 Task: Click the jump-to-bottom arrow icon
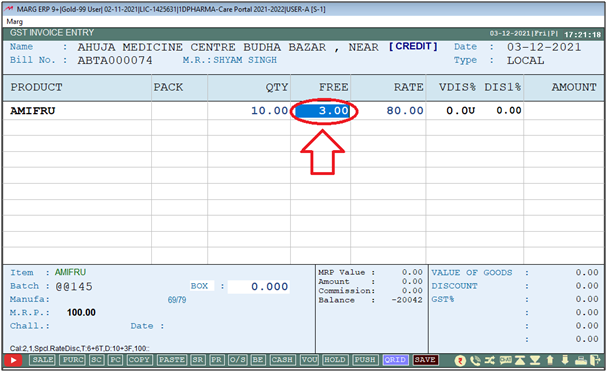point(535,360)
